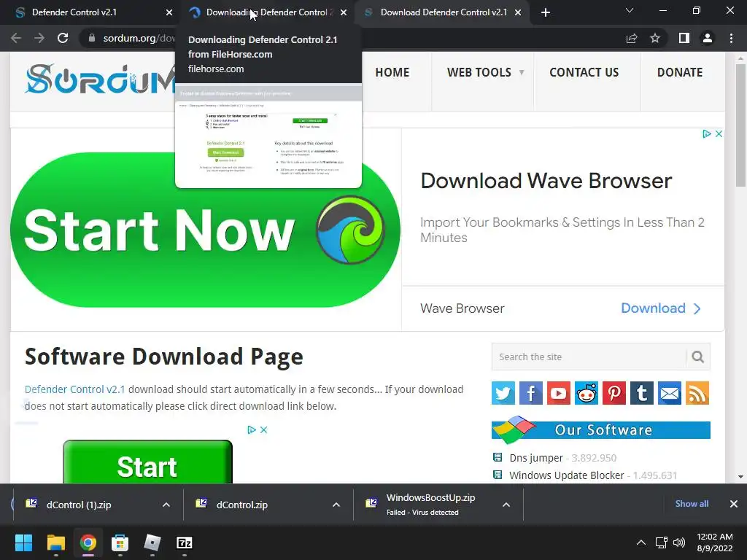747x560 pixels.
Task: Click the Sordum logo
Action: click(x=100, y=79)
